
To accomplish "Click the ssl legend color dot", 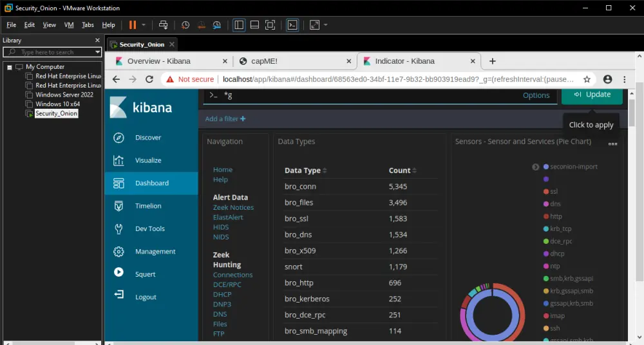I will click(x=546, y=192).
